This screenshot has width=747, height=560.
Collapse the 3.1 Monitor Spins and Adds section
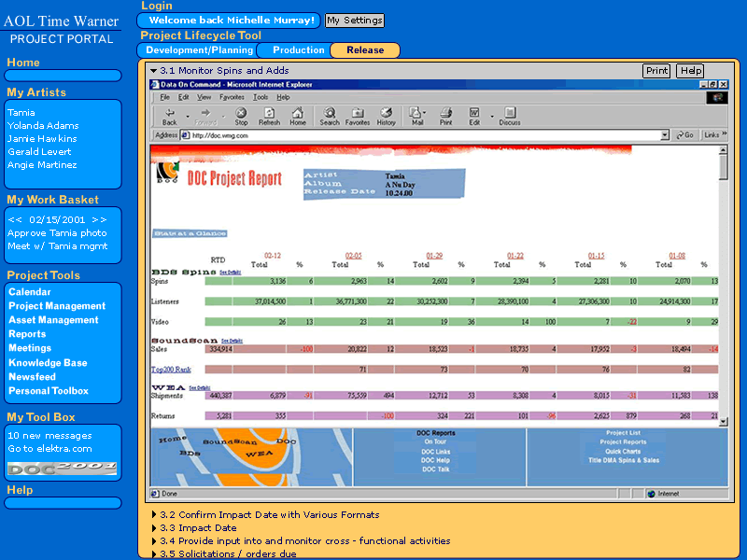pyautogui.click(x=154, y=71)
